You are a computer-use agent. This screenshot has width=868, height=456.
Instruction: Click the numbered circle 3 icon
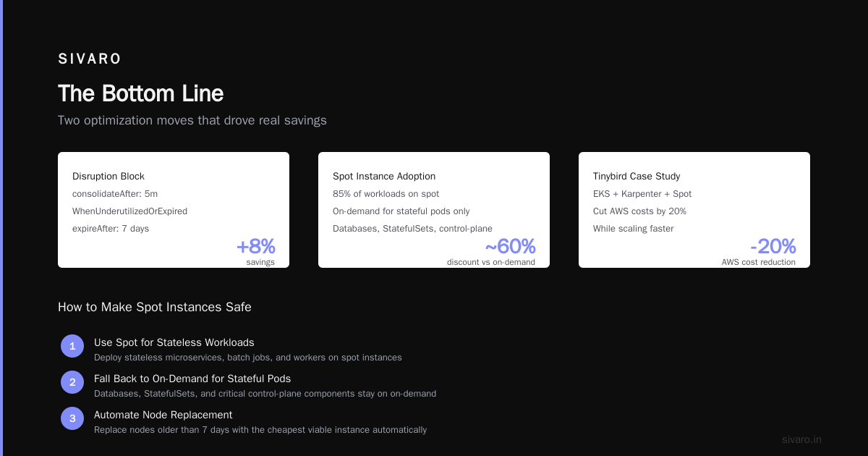[x=72, y=418]
